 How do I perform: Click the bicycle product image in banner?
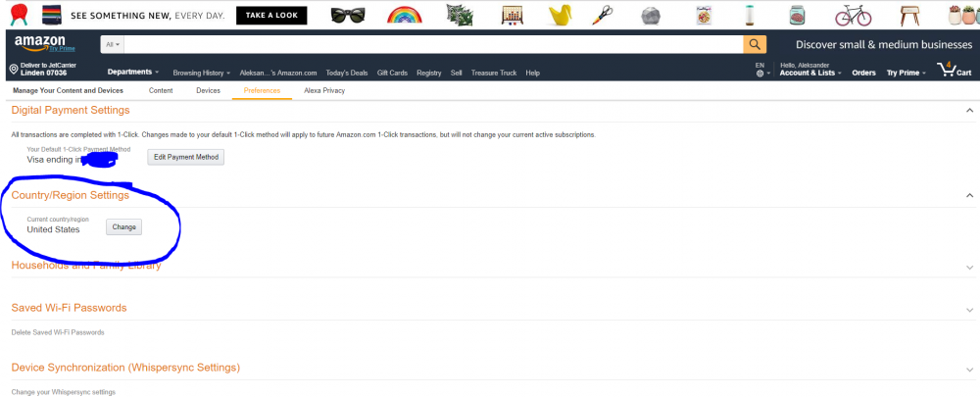[x=853, y=16]
